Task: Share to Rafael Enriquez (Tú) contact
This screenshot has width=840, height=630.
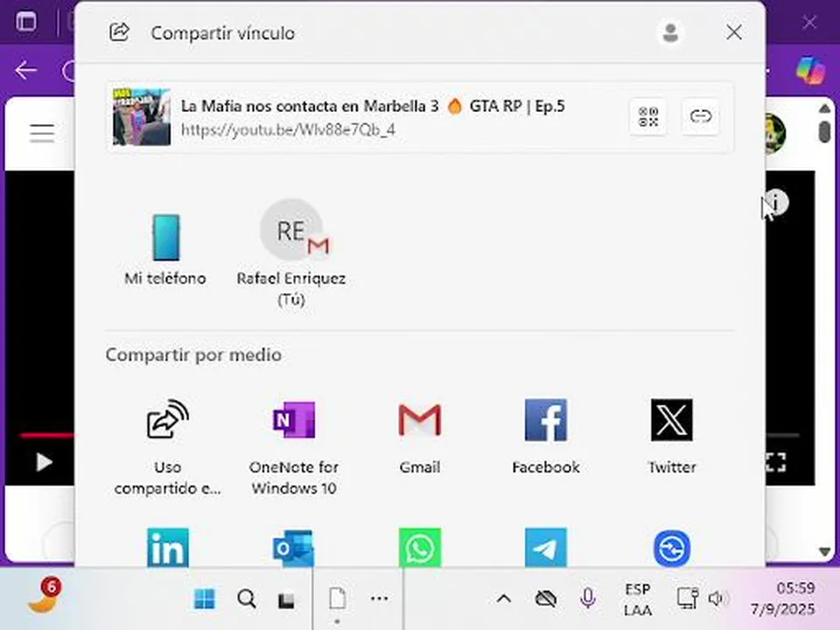Action: pos(291,253)
